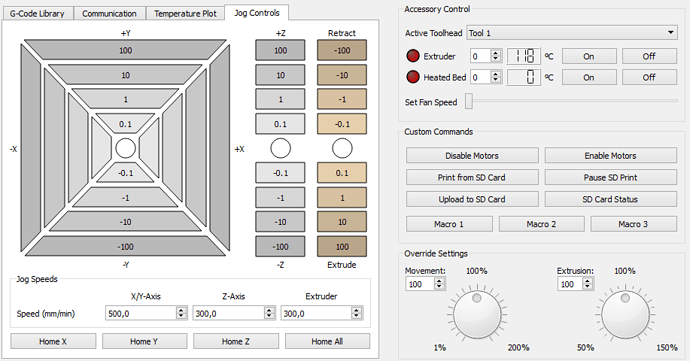
Task: Lower Z axis by 1
Action: pyautogui.click(x=280, y=198)
